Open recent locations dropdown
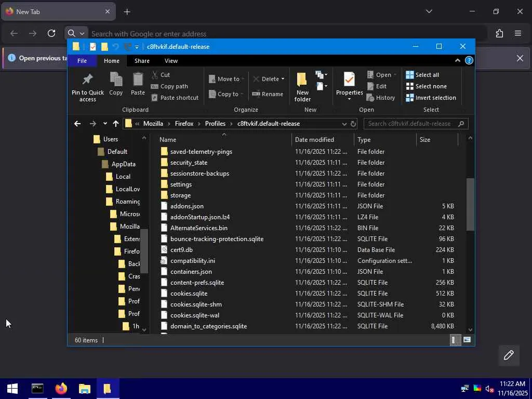This screenshot has height=399, width=532. 105,124
